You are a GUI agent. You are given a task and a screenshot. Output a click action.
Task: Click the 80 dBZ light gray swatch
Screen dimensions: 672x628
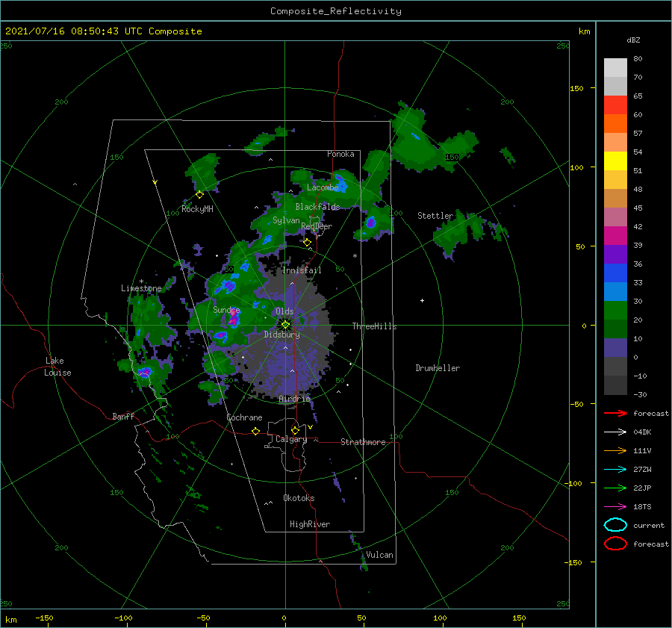615,67
